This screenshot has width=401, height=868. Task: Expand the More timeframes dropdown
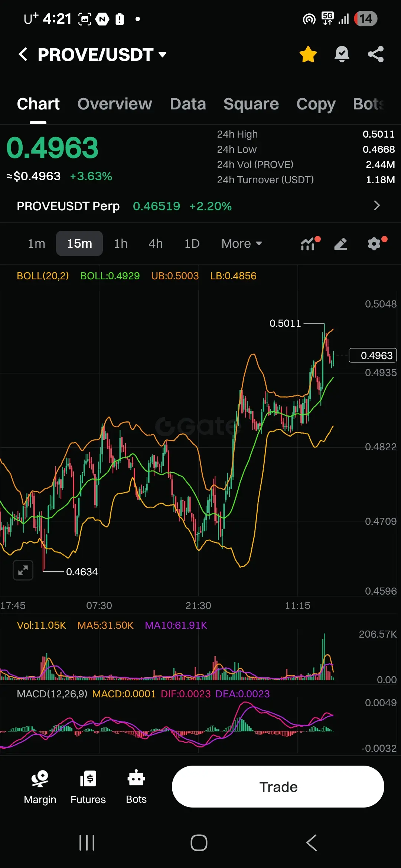coord(242,244)
